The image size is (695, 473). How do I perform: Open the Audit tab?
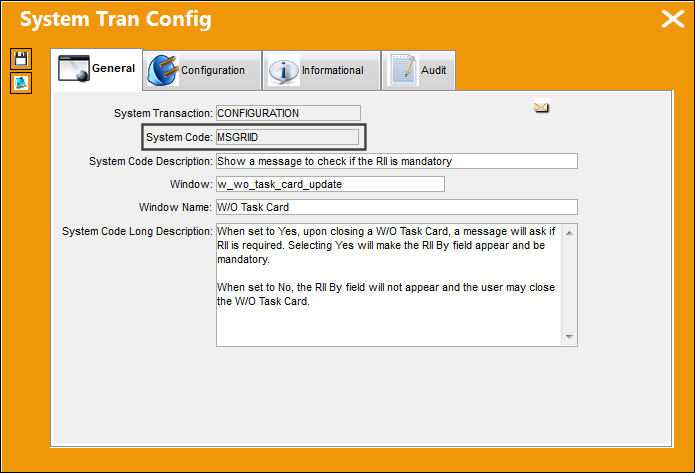[x=418, y=70]
